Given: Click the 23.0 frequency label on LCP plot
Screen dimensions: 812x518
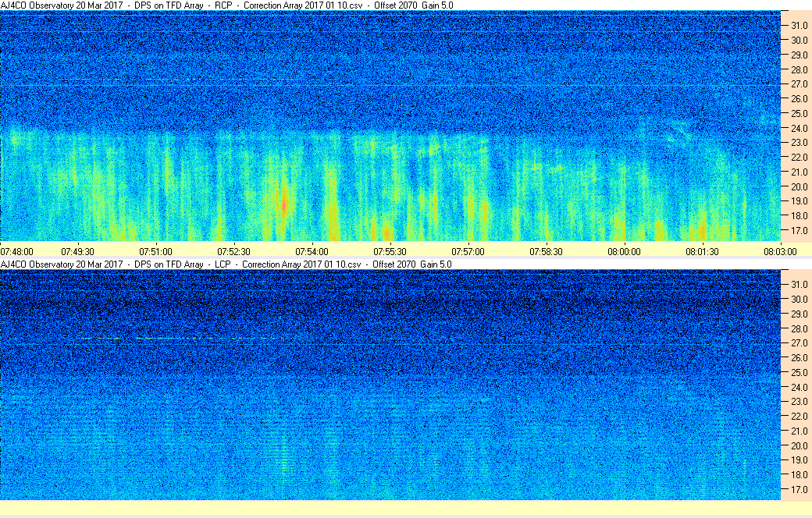Looking at the screenshot, I should click(799, 402).
